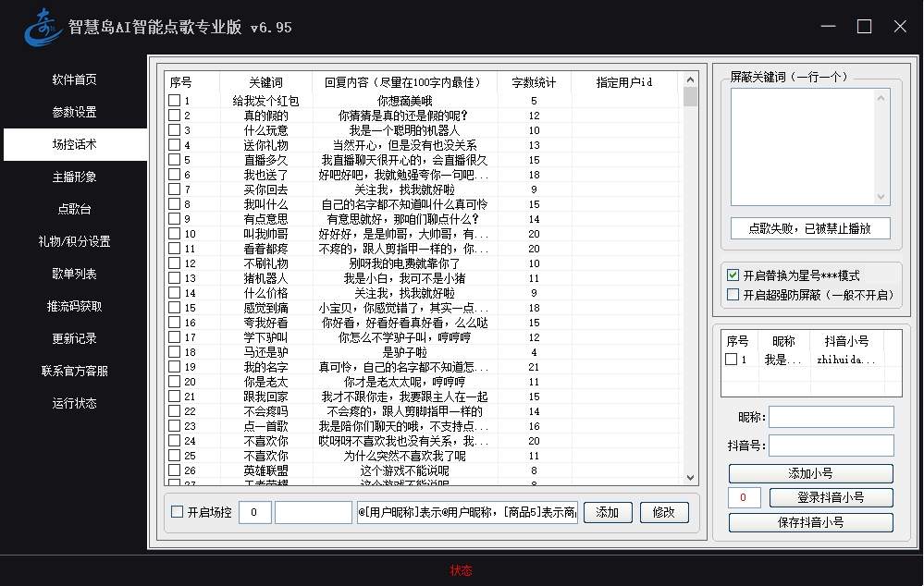Image resolution: width=924 pixels, height=586 pixels.
Task: Click the keyword list scrollbar down arrow
Action: 690,477
